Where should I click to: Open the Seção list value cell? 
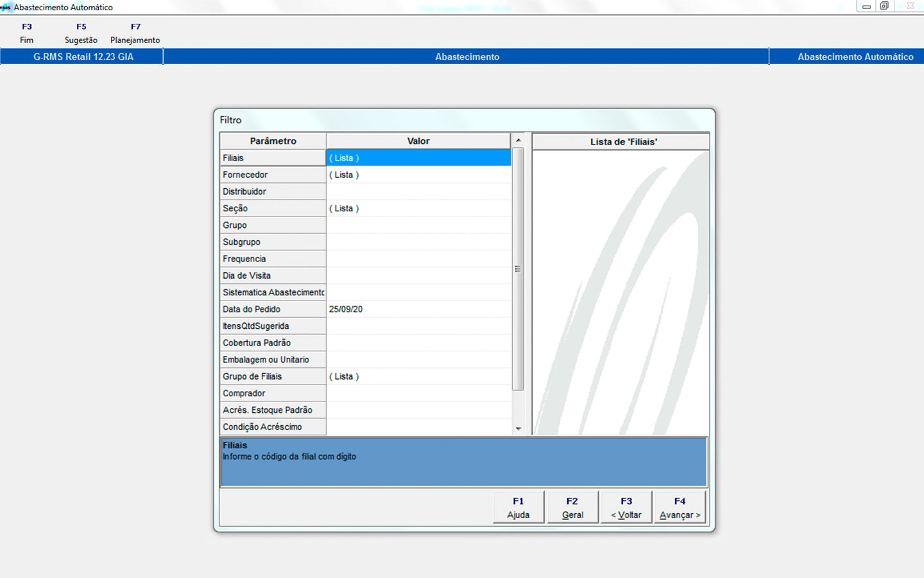coord(418,209)
